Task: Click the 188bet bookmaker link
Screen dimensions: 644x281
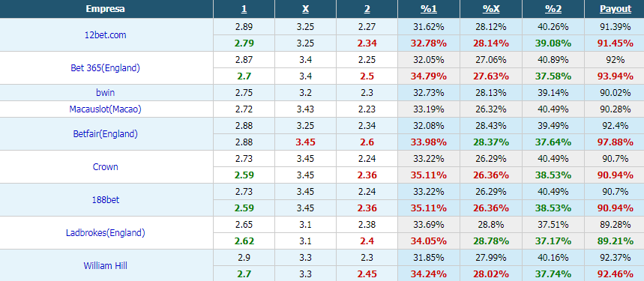Action: 105,200
